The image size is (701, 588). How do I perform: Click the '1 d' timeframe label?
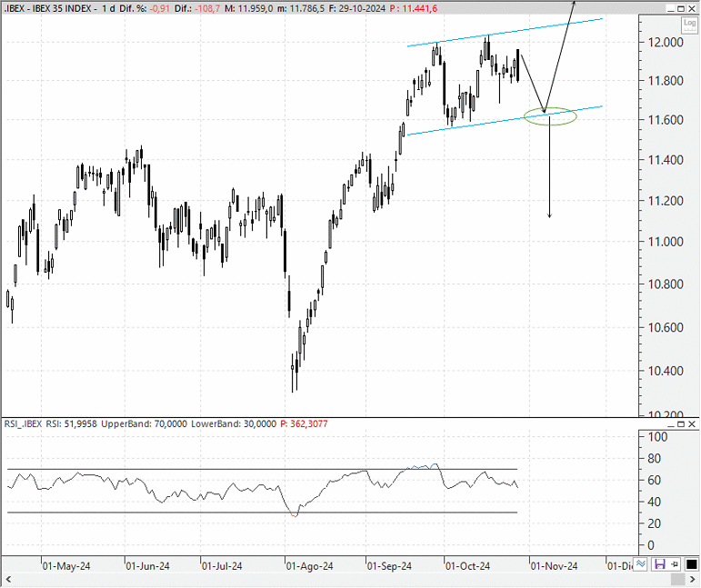[x=108, y=8]
